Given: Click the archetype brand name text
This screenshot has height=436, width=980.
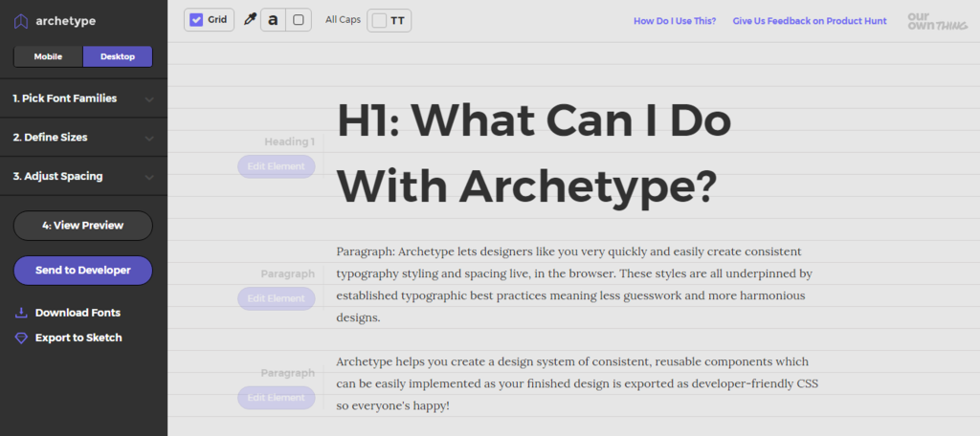Looking at the screenshot, I should coord(66,21).
